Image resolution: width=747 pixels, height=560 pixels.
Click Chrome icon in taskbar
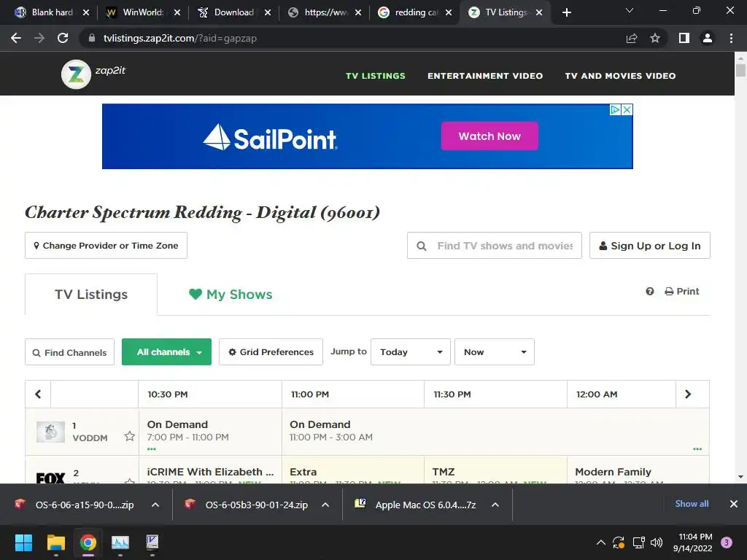pyautogui.click(x=88, y=542)
